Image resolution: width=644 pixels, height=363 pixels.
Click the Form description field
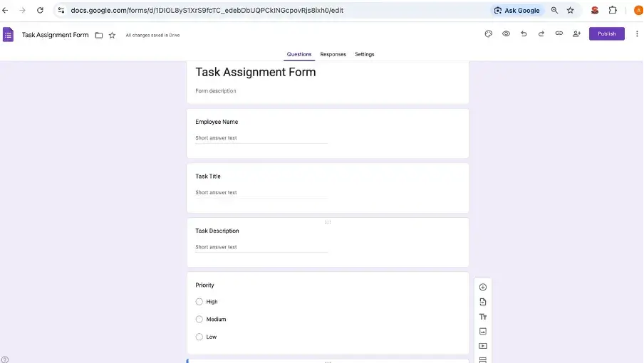216,90
